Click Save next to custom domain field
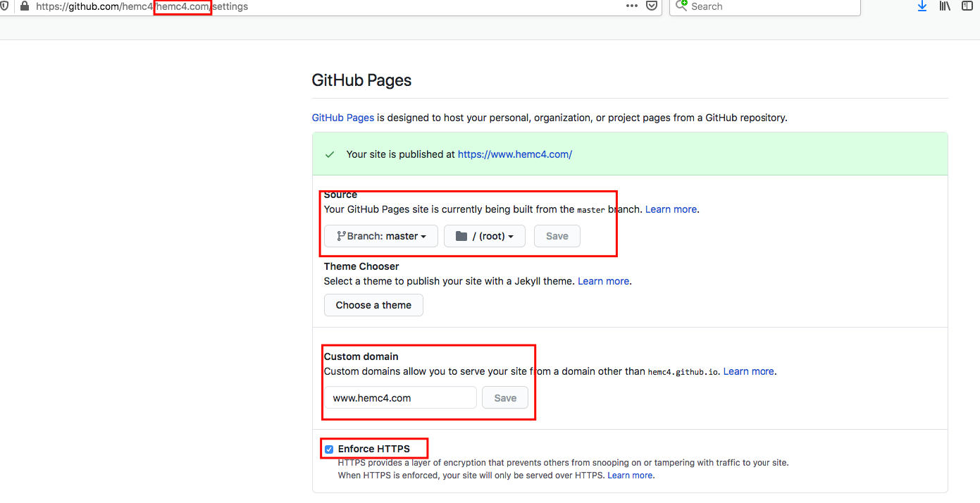Viewport: 980px width, 503px height. pos(505,398)
